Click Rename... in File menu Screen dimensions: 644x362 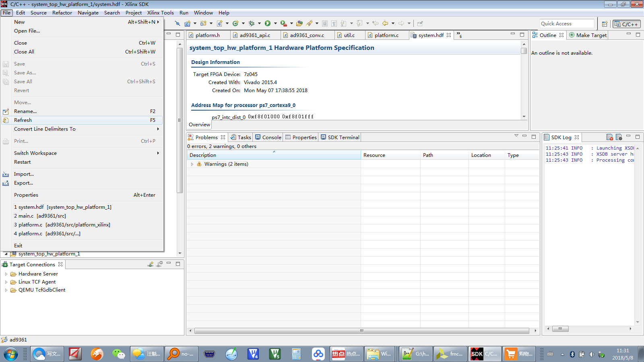(82, 111)
